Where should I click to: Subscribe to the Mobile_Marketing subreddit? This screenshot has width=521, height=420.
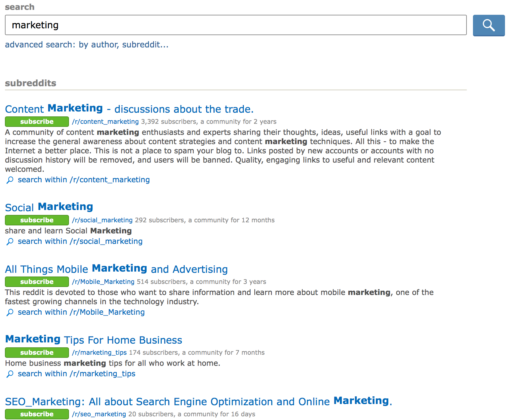37,282
